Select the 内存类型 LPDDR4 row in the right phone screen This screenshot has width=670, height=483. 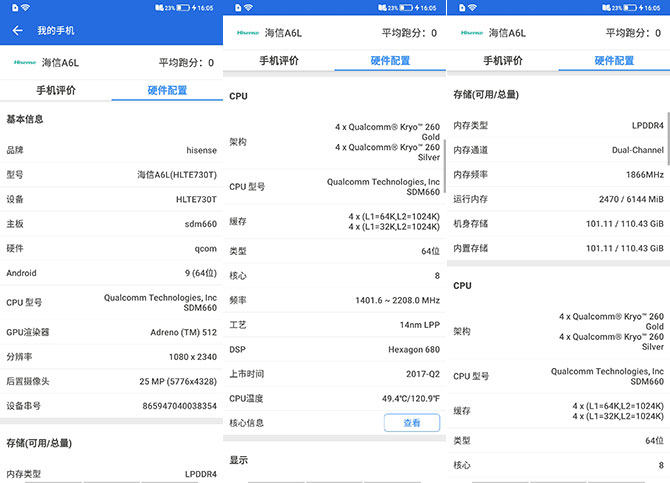point(558,125)
